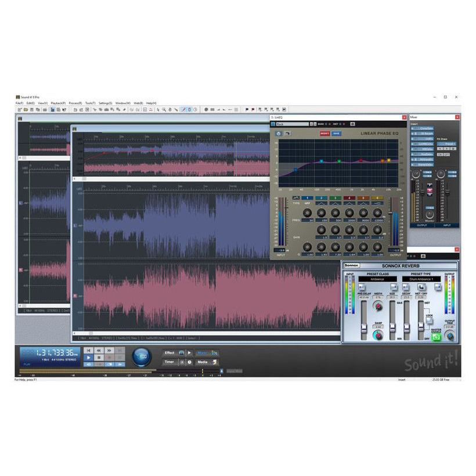Open the Preset Type Drum Ambience dropdown
Screen dimensions: 476x476
(421, 279)
